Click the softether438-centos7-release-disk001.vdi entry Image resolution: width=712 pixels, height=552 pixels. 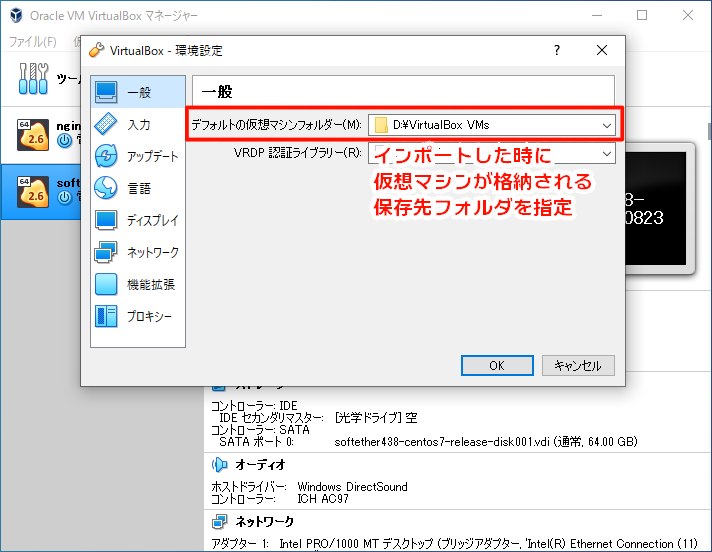point(486,442)
